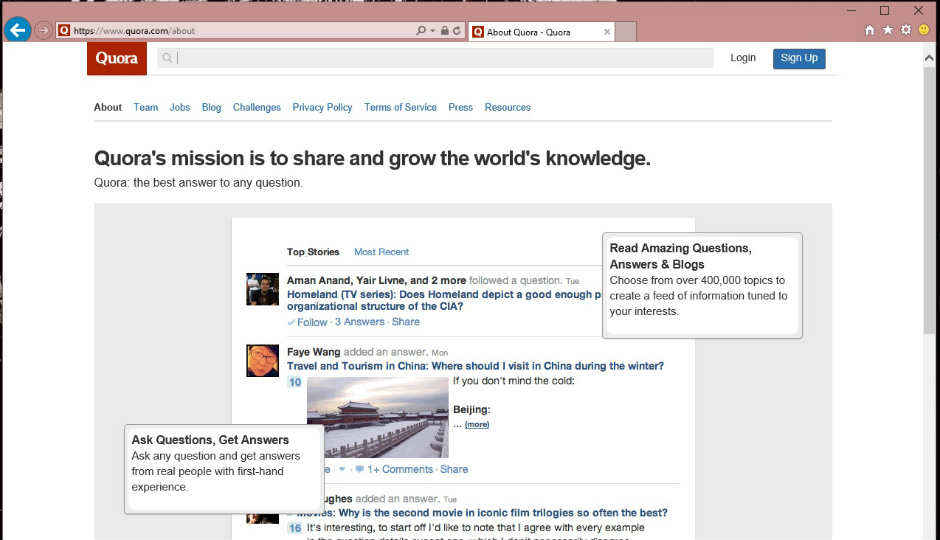
Task: Click the Faye Wang author name
Action: (x=314, y=352)
